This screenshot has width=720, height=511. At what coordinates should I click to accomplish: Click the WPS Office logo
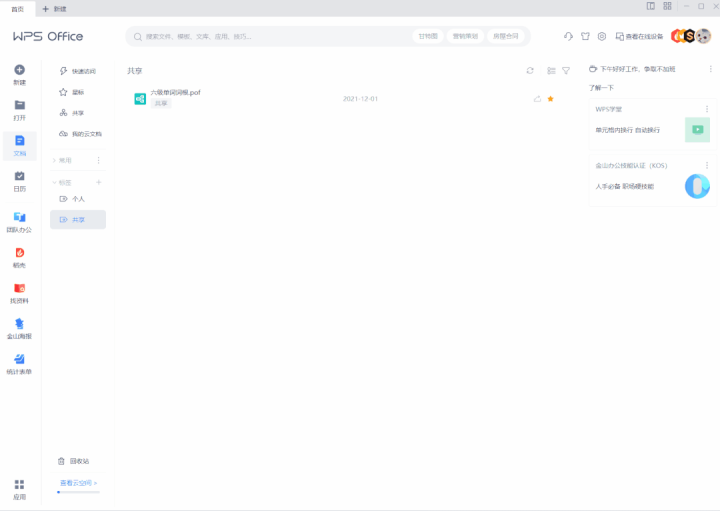click(48, 36)
